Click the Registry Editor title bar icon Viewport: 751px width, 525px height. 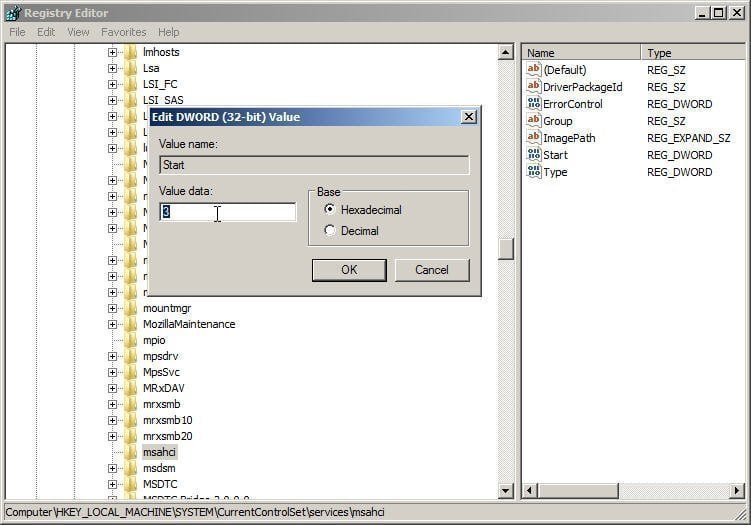click(x=12, y=13)
